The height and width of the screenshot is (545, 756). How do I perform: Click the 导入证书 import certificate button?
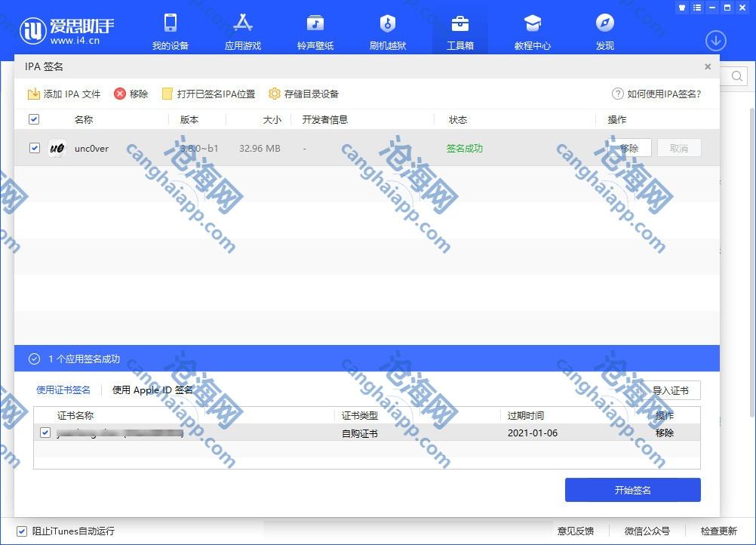[670, 390]
